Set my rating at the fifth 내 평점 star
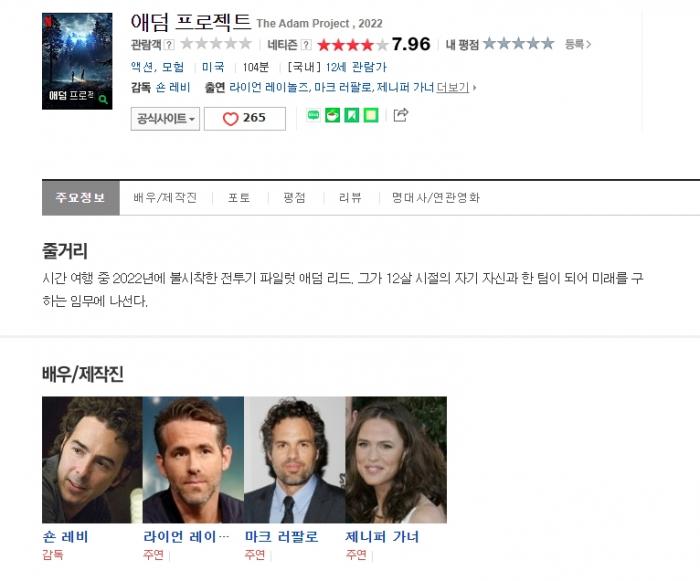 coord(547,44)
